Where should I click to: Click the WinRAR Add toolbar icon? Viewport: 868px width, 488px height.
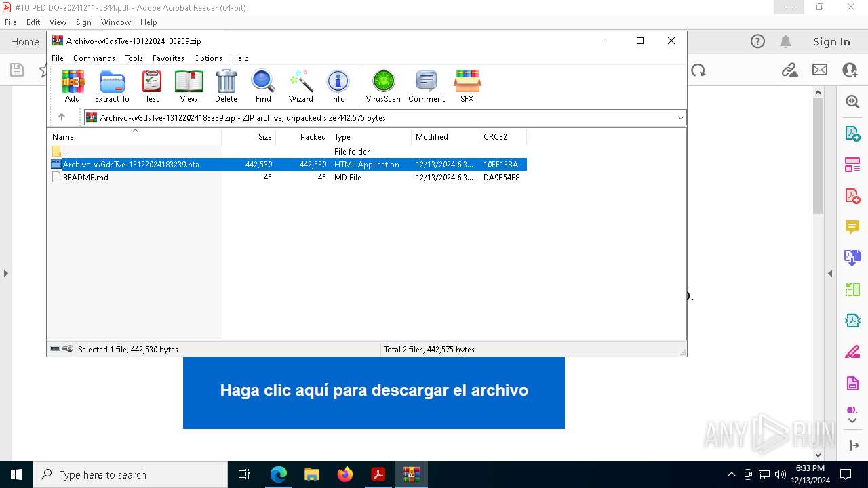tap(73, 86)
